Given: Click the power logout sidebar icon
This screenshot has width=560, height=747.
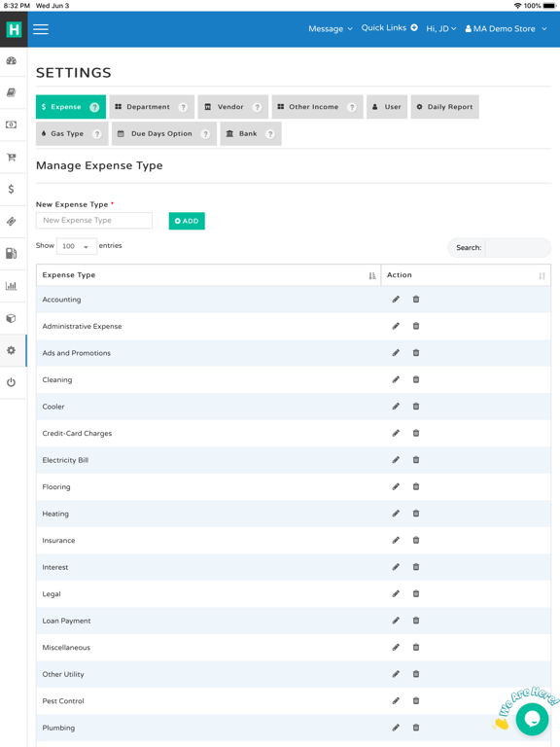Looking at the screenshot, I should [11, 382].
